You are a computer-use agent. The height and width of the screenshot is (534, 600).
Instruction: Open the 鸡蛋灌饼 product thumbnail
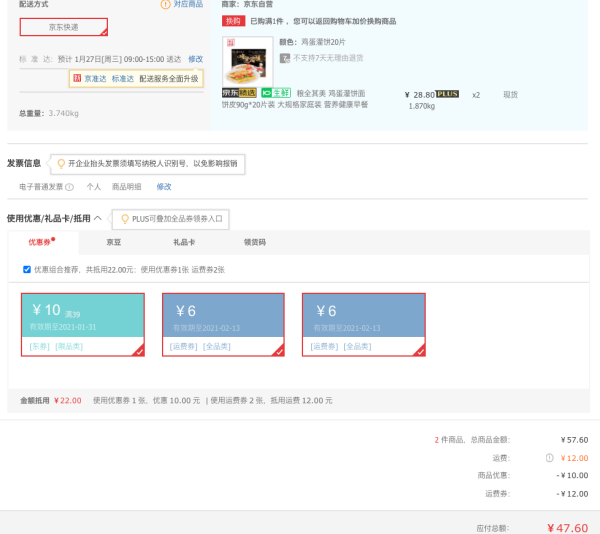pos(248,62)
